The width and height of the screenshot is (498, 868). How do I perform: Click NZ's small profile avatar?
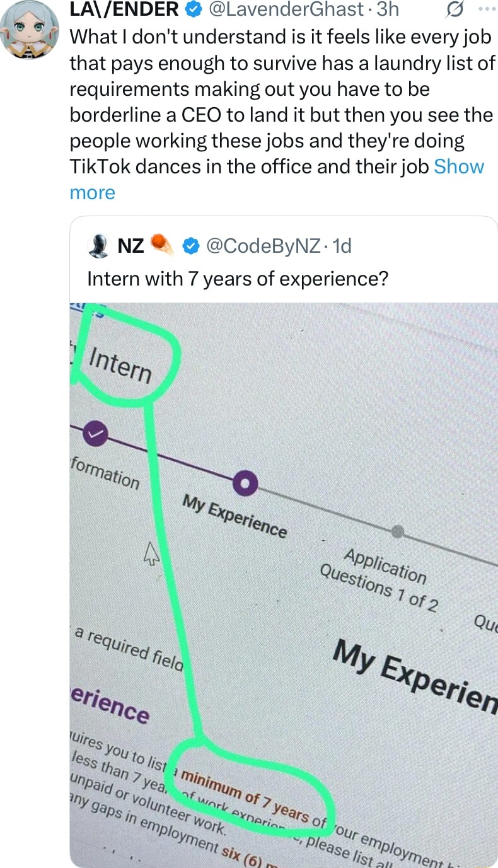click(x=98, y=245)
